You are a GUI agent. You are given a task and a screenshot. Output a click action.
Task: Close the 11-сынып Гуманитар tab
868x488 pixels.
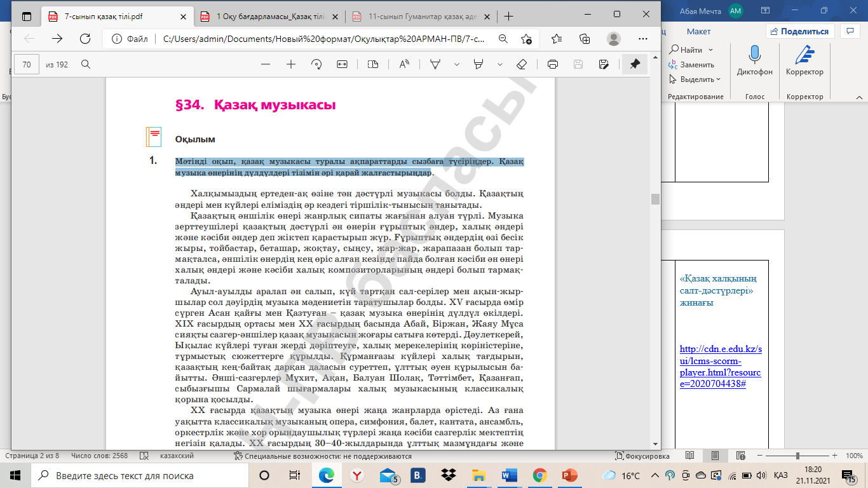click(487, 16)
